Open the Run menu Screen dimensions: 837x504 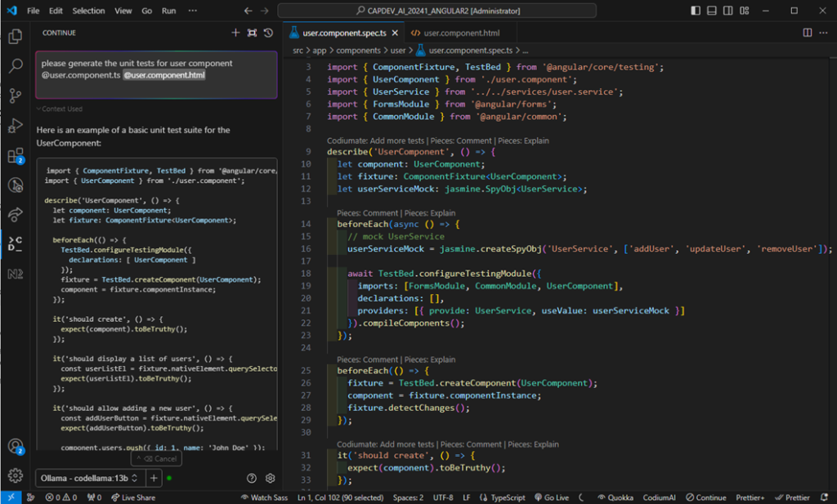click(169, 11)
